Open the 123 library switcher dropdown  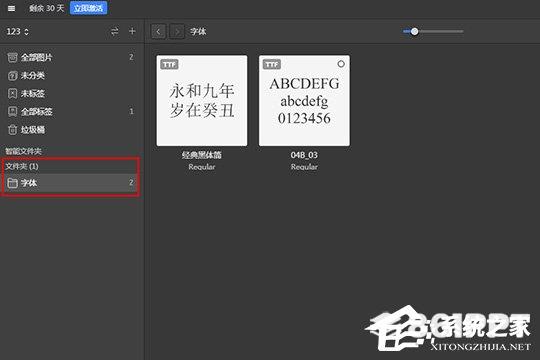click(x=18, y=32)
